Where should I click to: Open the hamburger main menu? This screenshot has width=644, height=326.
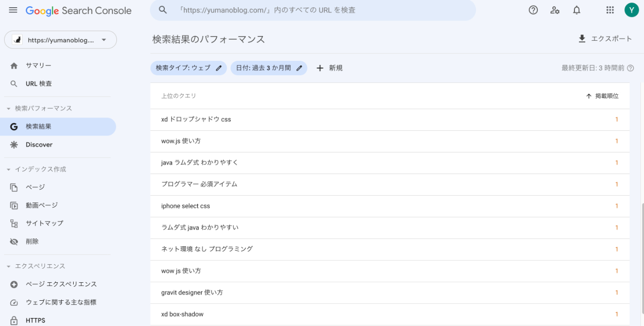pos(13,10)
